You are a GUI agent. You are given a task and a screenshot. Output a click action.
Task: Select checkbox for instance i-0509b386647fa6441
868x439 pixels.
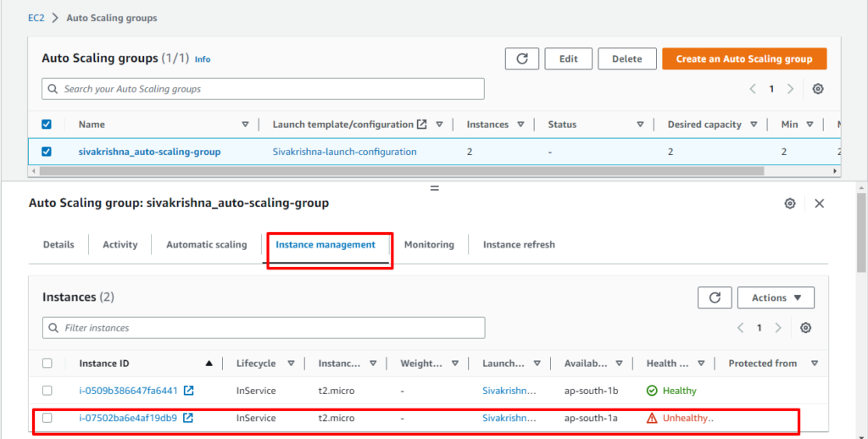(x=47, y=391)
